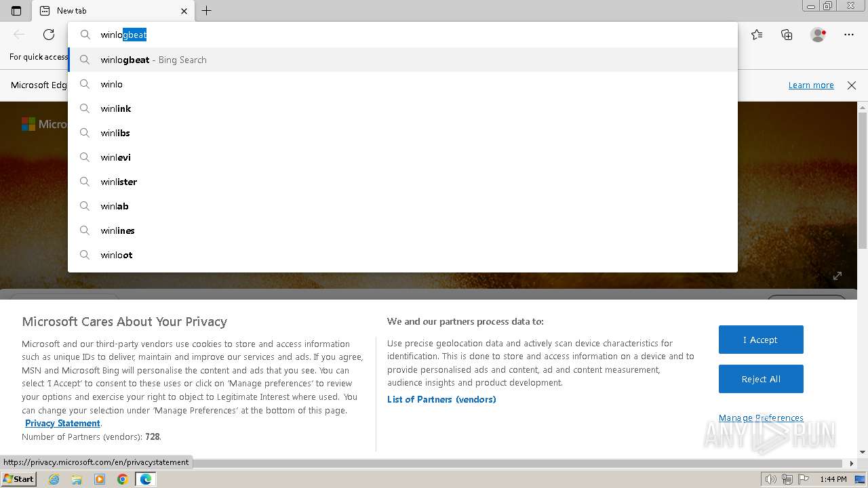Image resolution: width=868 pixels, height=488 pixels.
Task: Choose the 'winlibs' search suggestion
Action: tap(403, 133)
